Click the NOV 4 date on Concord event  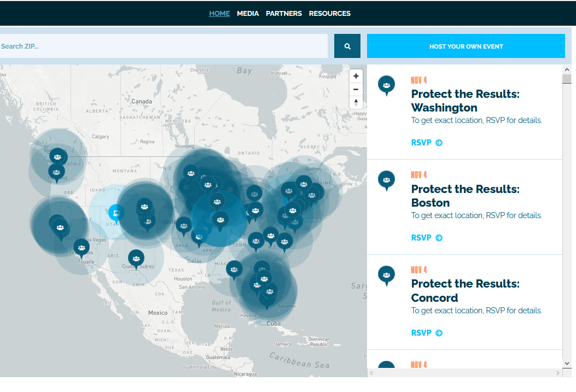(419, 270)
